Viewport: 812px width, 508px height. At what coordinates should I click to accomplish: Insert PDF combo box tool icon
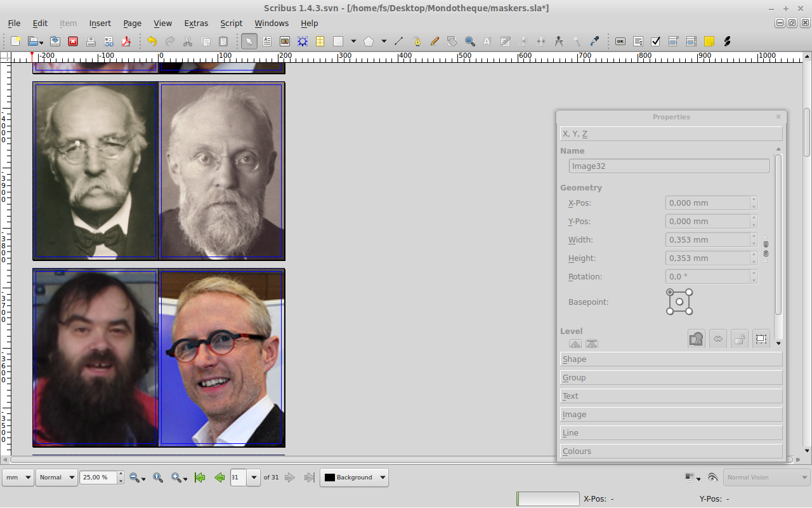pyautogui.click(x=674, y=41)
